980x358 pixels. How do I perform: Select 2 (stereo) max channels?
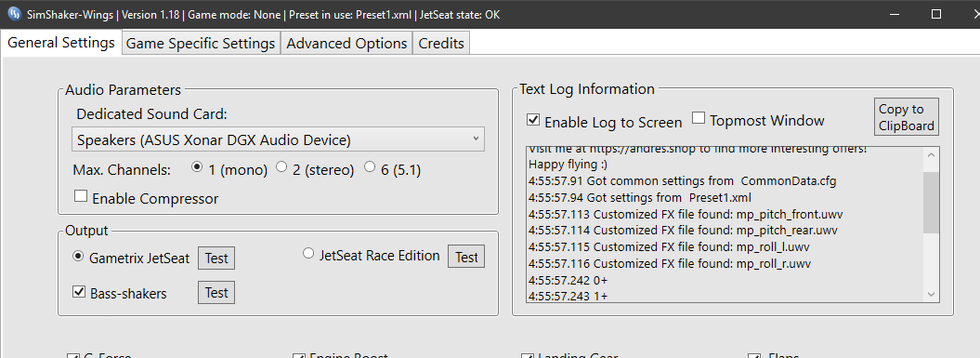tap(281, 167)
